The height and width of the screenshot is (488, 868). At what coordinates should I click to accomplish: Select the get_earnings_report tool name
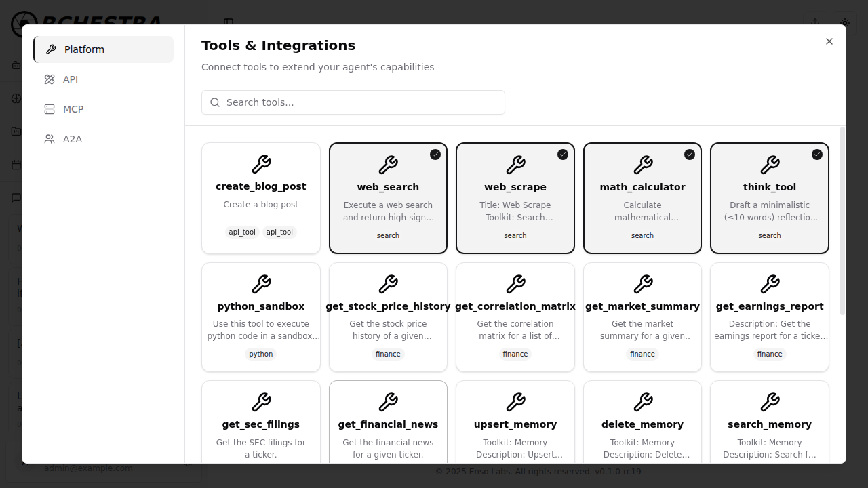[770, 306]
